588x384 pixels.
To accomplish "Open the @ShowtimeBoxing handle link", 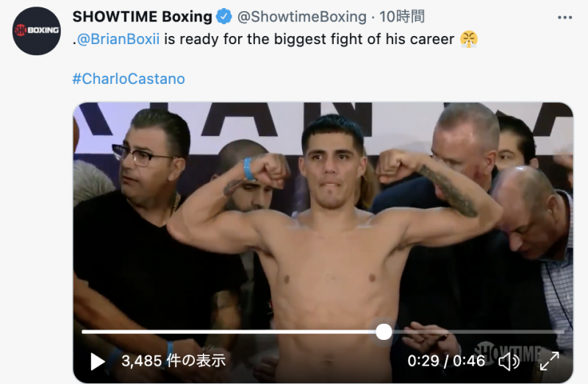I will (302, 16).
